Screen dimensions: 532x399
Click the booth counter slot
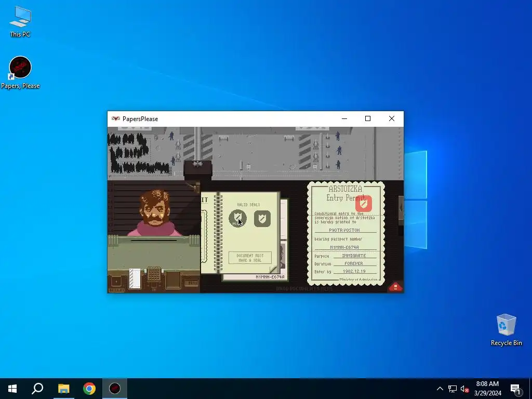154,241
